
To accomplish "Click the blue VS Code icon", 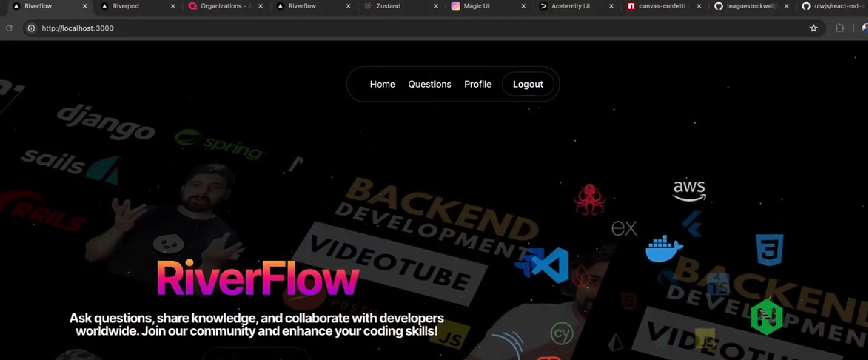I will click(x=551, y=264).
